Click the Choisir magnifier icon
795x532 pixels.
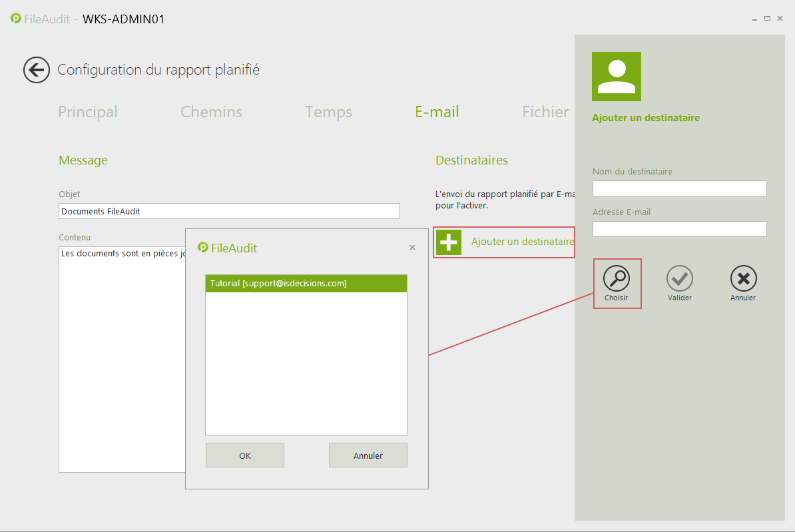pyautogui.click(x=617, y=278)
